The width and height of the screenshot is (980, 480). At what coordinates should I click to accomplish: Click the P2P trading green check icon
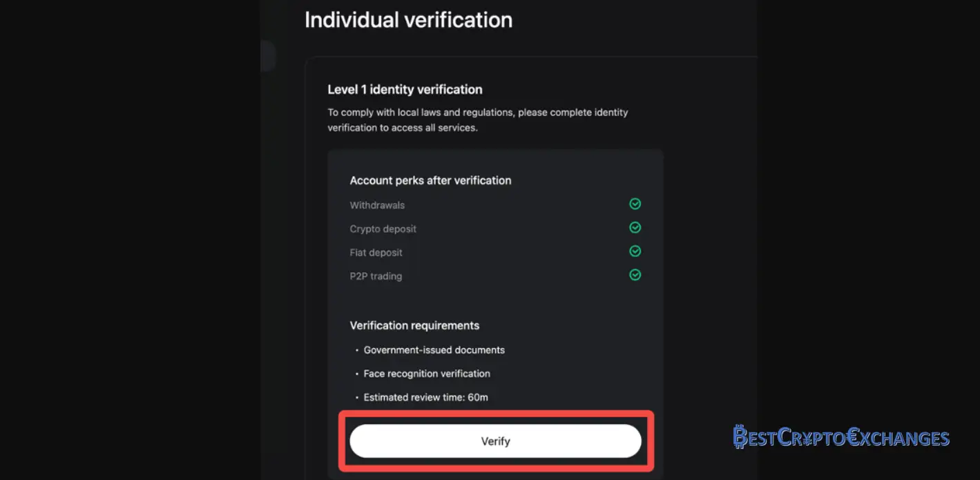click(x=635, y=275)
